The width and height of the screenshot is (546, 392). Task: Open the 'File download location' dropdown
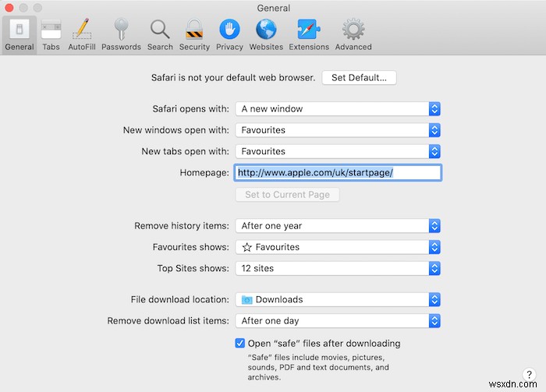(338, 299)
